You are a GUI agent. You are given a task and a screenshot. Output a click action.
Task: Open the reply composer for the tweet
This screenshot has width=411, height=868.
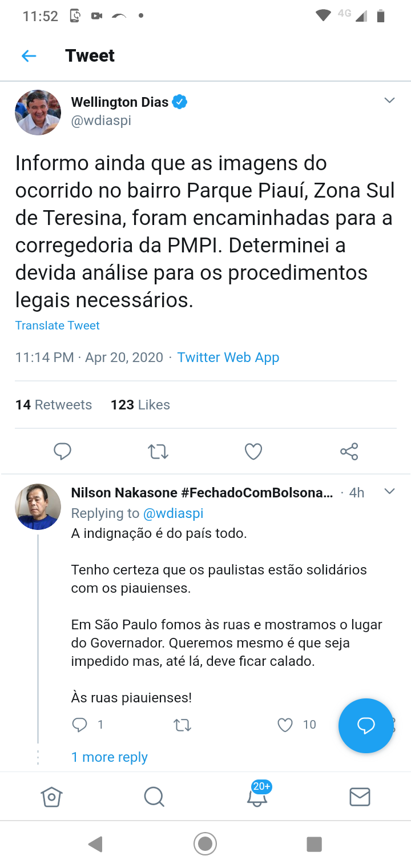click(63, 451)
